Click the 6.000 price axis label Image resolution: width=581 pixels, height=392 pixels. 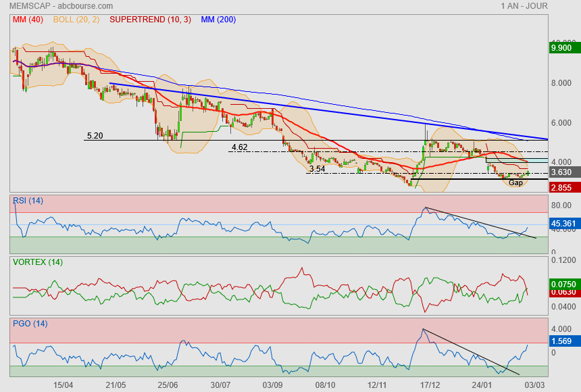(561, 123)
